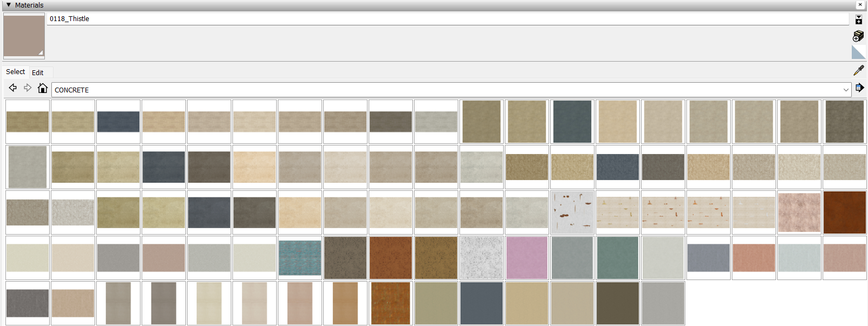Viewport: 868px width, 326px height.
Task: Click the 0118_Thistle material name field
Action: click(x=448, y=19)
